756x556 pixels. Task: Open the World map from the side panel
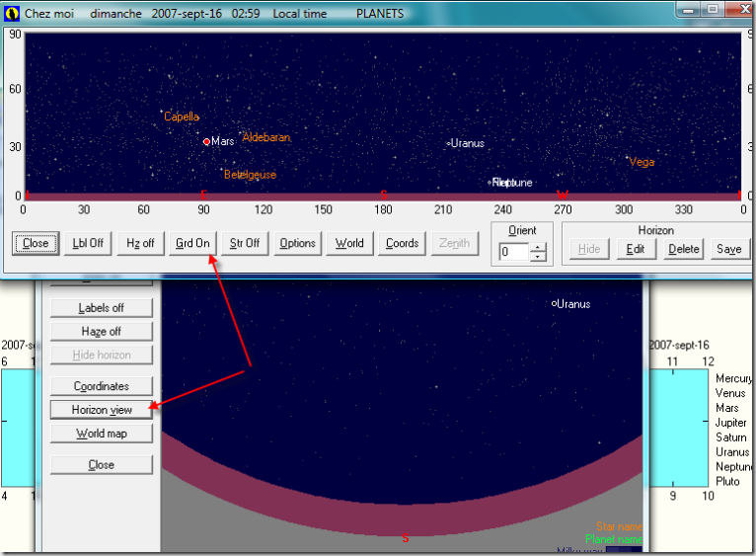(x=101, y=435)
